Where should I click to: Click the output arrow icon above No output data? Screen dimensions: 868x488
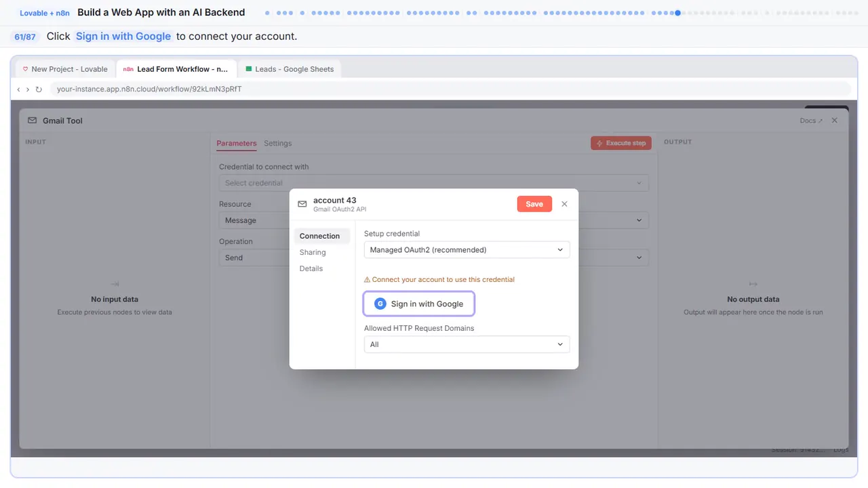[753, 284]
